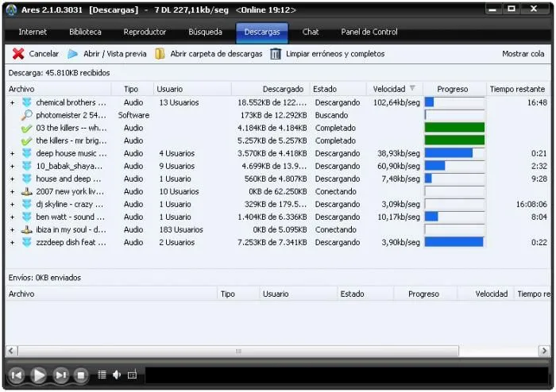The height and width of the screenshot is (392, 556).
Task: Click the radio icon in player bar
Action: click(132, 375)
